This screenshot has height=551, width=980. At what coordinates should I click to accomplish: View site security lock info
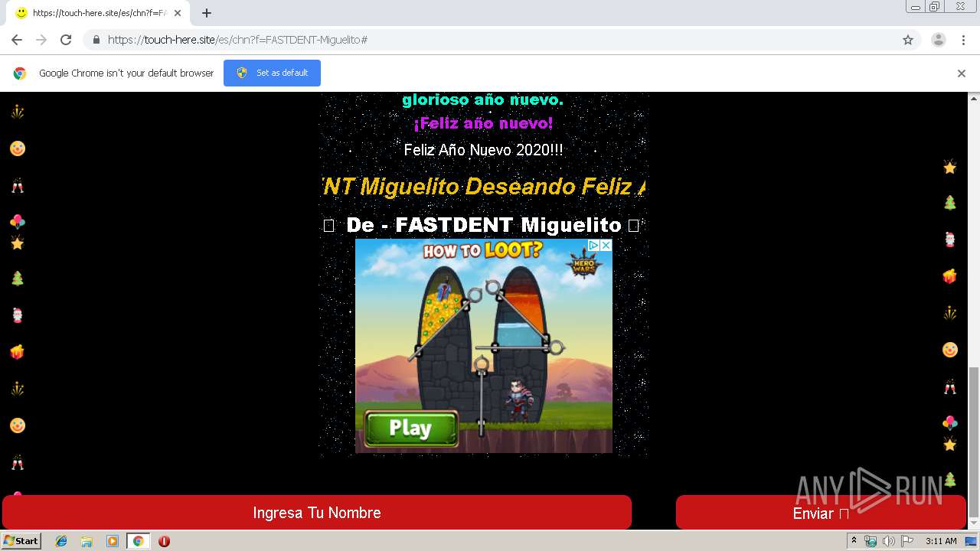[x=96, y=40]
